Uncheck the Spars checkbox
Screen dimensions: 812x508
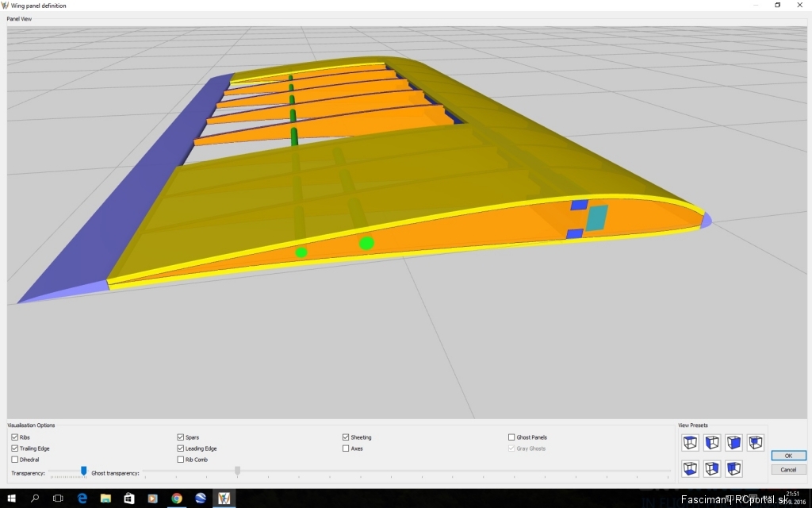pyautogui.click(x=180, y=437)
